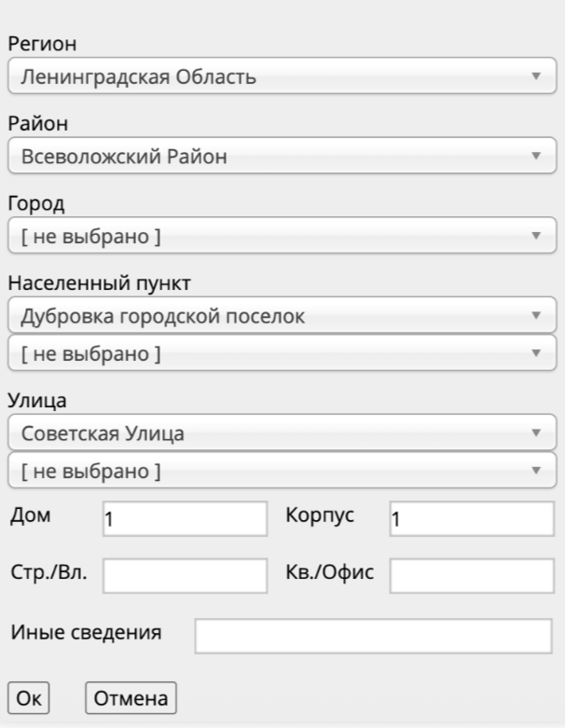Click arrow icon of Район dropdown
This screenshot has width=565, height=728.
(x=536, y=156)
